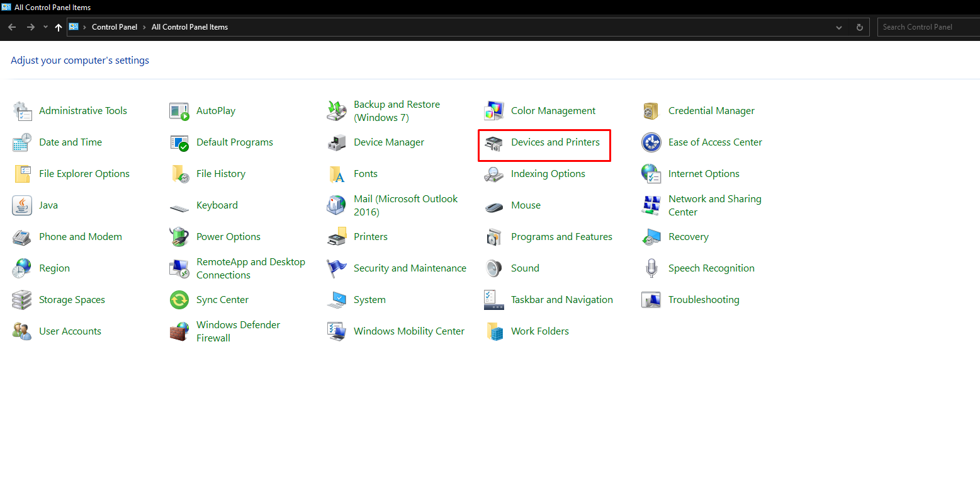Image resolution: width=980 pixels, height=492 pixels.
Task: Open Speech Recognition
Action: coord(711,268)
